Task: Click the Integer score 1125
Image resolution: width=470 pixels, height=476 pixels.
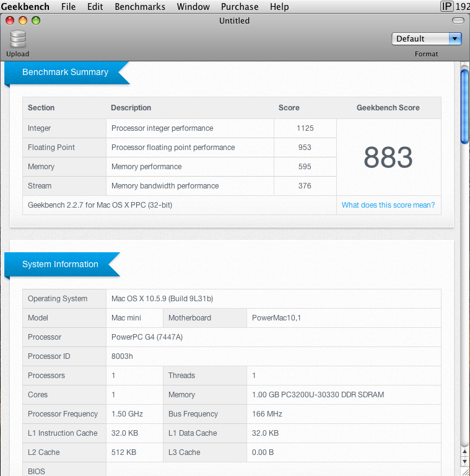Action: [305, 128]
